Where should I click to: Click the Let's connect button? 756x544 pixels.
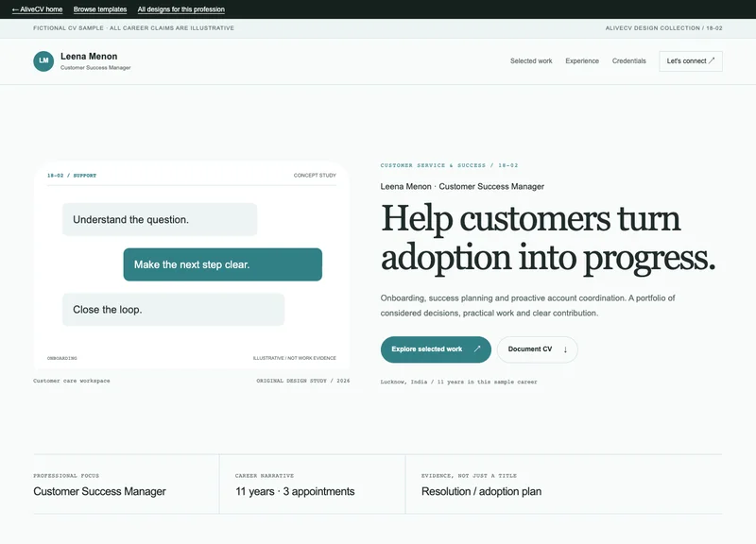[691, 61]
